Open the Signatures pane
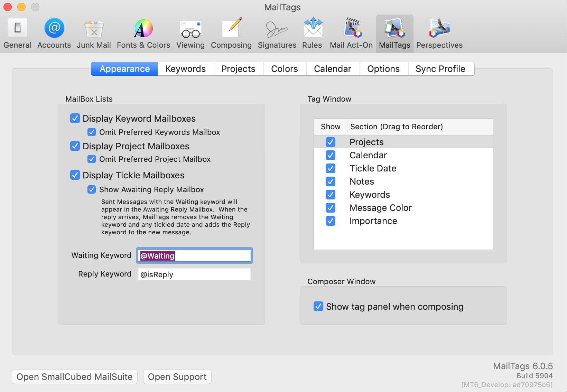 (x=277, y=33)
